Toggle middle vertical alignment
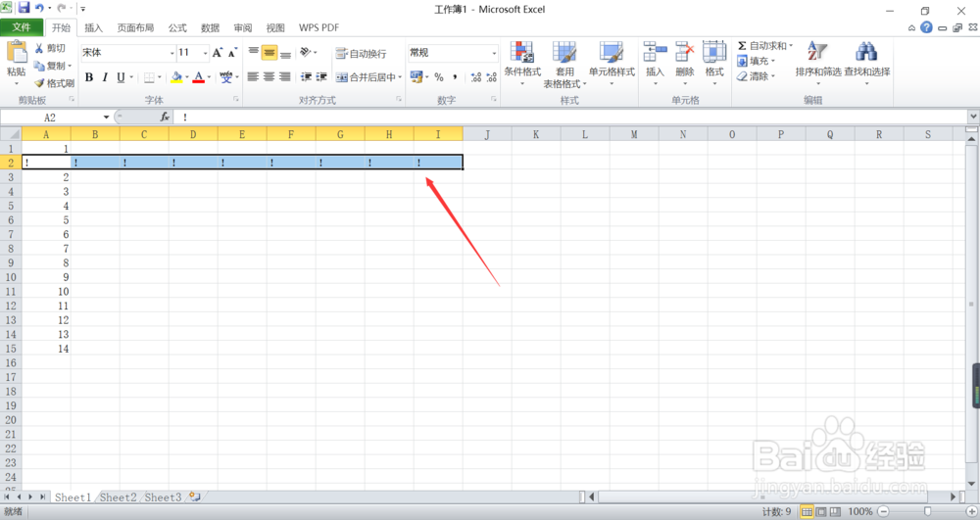Viewport: 980px width, 520px height. [269, 53]
